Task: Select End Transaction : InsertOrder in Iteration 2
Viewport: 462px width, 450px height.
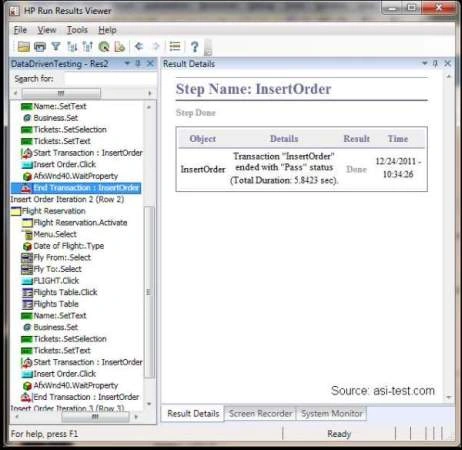Action: tap(80, 397)
